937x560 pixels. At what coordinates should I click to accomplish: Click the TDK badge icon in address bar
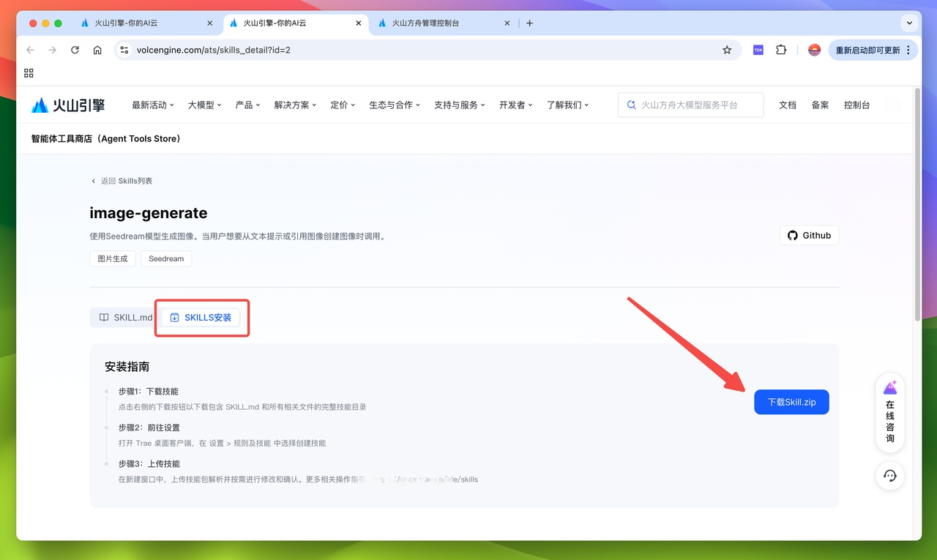(x=758, y=50)
